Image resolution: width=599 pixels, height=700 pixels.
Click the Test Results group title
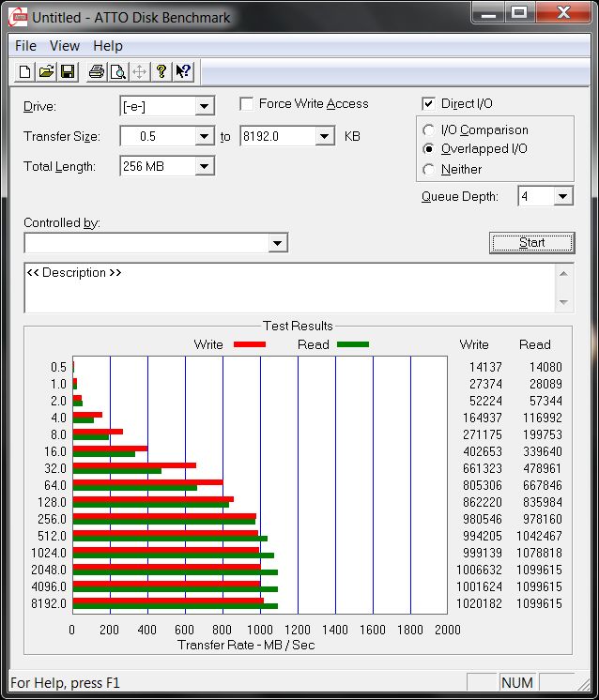pos(298,326)
